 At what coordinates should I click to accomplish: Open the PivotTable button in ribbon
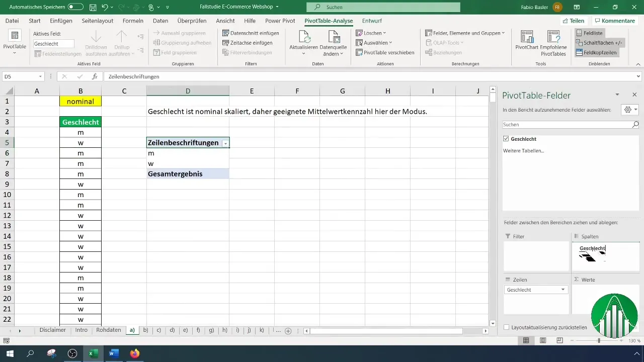(x=15, y=43)
